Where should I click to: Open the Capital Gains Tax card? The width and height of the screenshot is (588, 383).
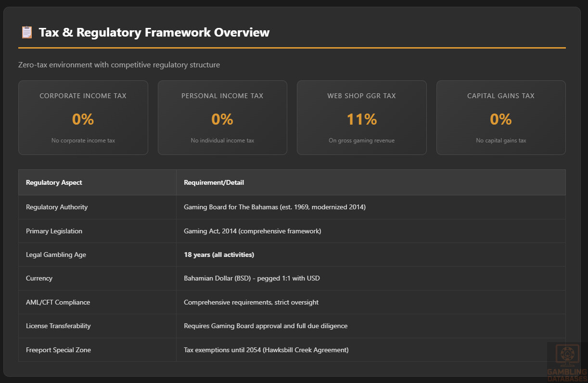[500, 117]
